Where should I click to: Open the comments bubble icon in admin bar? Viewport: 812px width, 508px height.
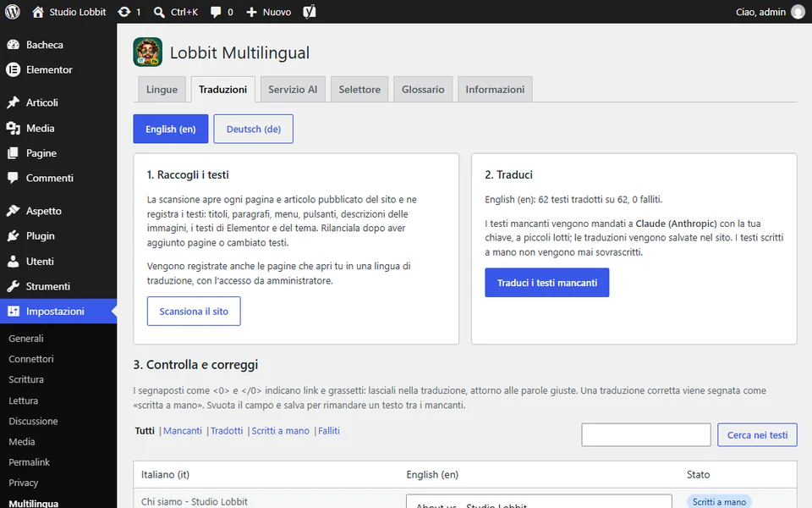pyautogui.click(x=216, y=12)
